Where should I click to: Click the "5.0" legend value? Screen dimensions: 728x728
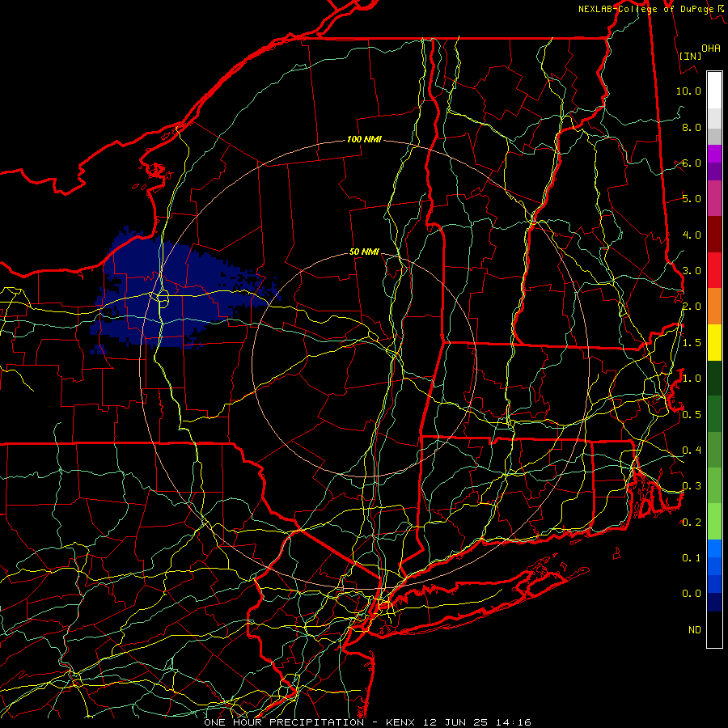[692, 199]
